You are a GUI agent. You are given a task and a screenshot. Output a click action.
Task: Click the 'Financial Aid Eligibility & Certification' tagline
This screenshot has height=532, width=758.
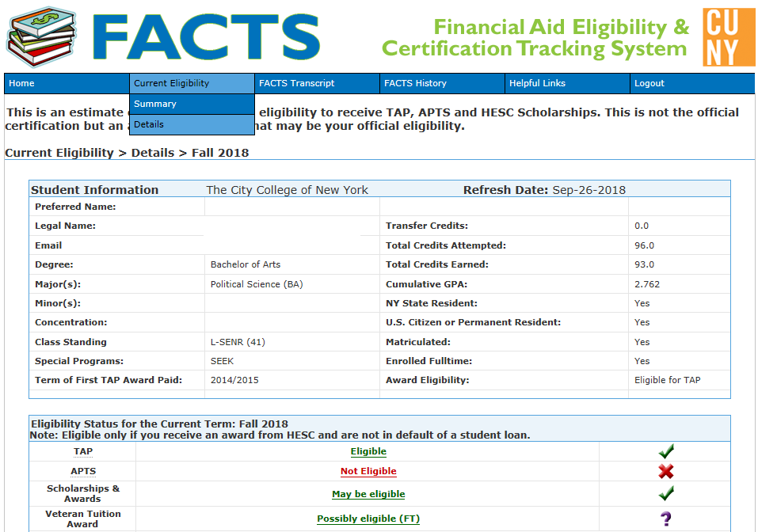pyautogui.click(x=535, y=38)
